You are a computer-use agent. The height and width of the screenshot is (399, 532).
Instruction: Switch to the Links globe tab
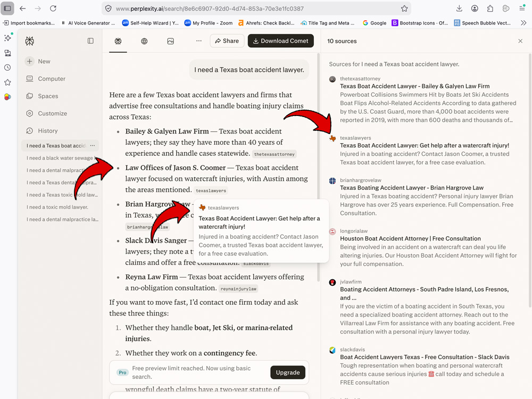(x=144, y=41)
